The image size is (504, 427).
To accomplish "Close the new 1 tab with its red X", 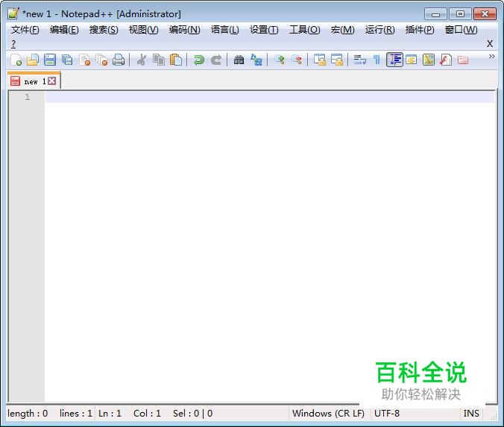I will (x=51, y=81).
